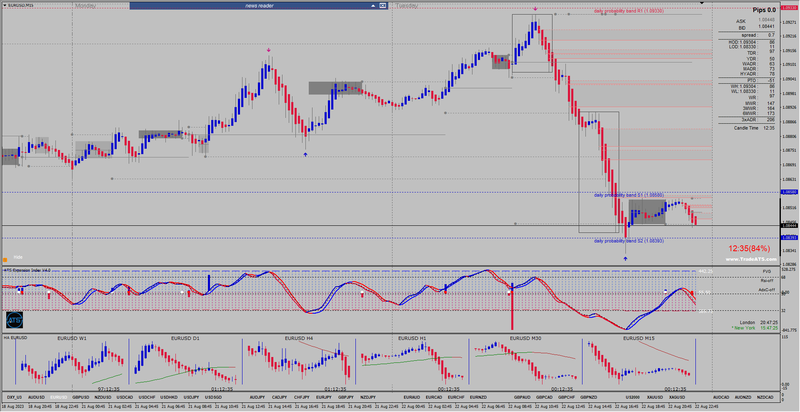Click the ATS logo icon
This screenshot has height=412, width=800.
14,321
